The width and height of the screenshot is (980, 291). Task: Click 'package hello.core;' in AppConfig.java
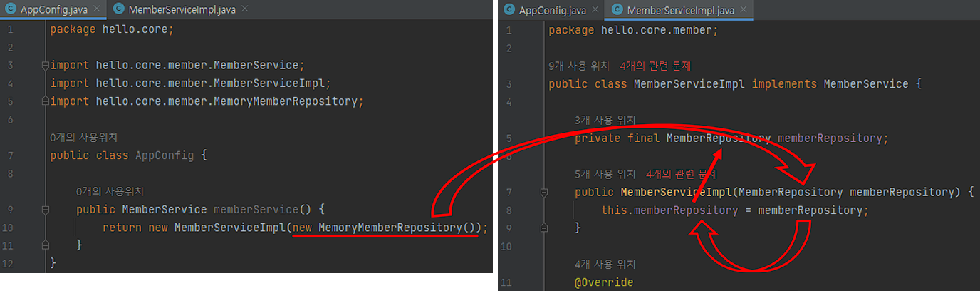112,29
